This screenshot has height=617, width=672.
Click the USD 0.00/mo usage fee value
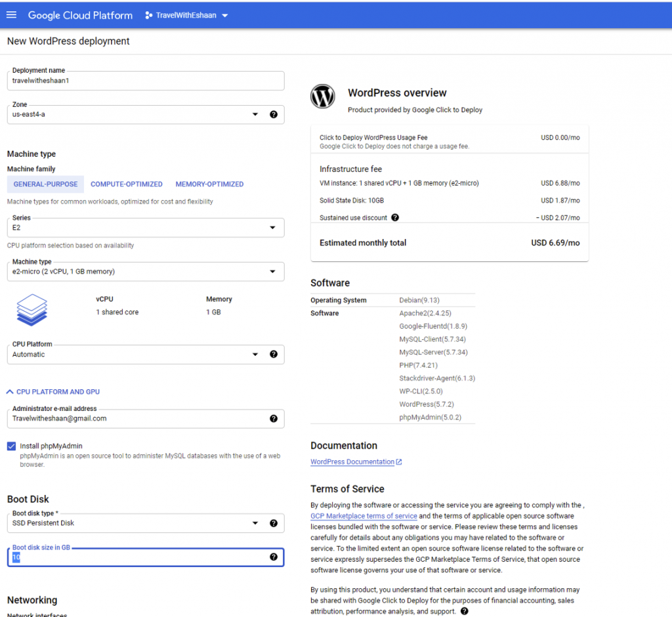pos(560,138)
